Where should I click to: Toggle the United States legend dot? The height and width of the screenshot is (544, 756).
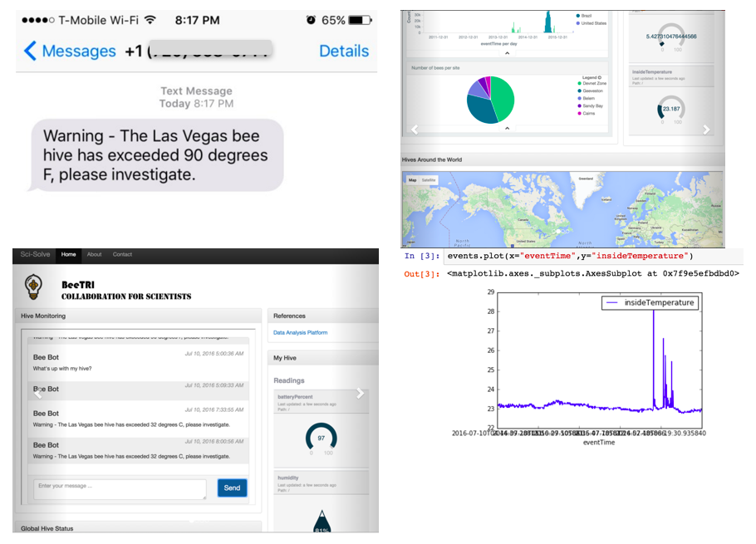pos(577,23)
